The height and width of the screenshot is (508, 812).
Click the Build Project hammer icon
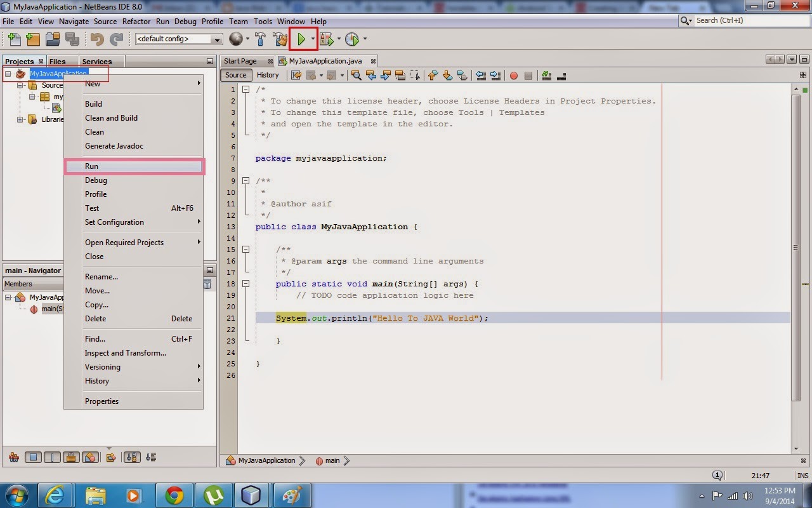tap(260, 39)
